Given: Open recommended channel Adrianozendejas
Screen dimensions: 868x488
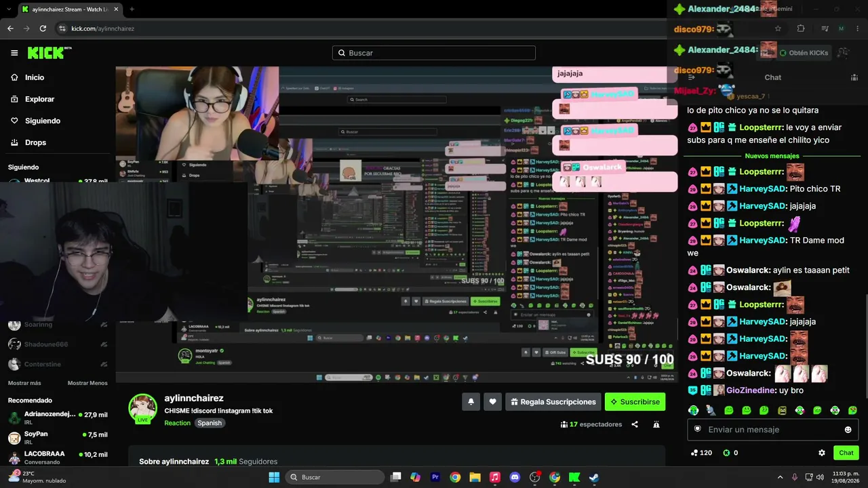Looking at the screenshot, I should tap(58, 418).
